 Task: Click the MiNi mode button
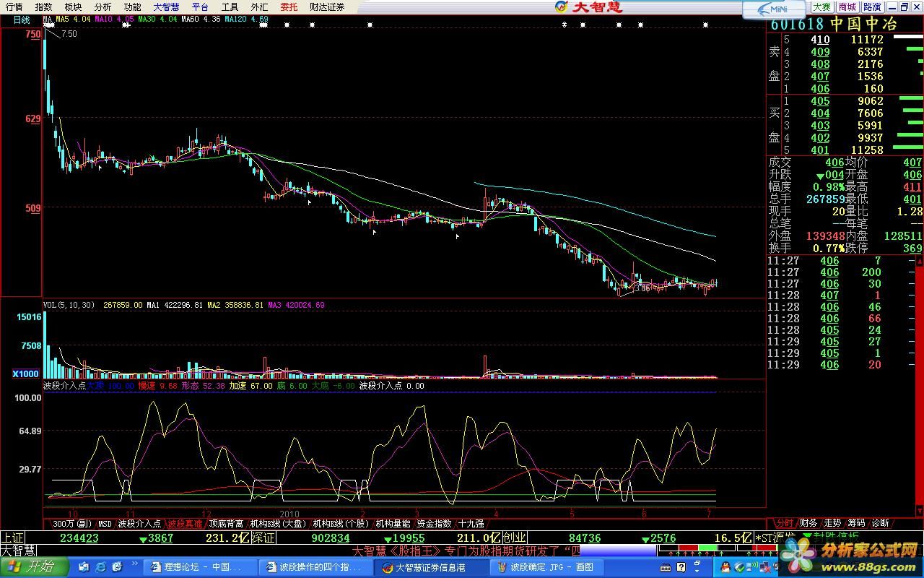pos(774,9)
